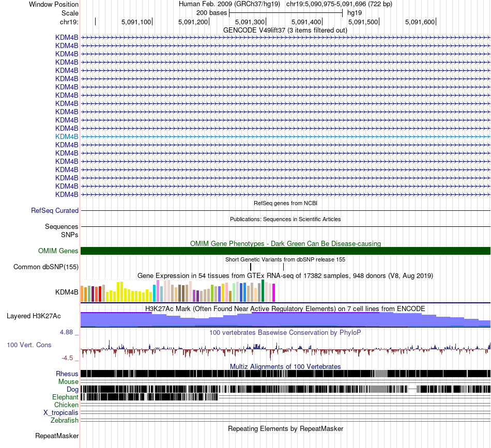Open 'Multiz Alignments of 100 Vertebrates' title
The width and height of the screenshot is (491, 448).
point(285,366)
